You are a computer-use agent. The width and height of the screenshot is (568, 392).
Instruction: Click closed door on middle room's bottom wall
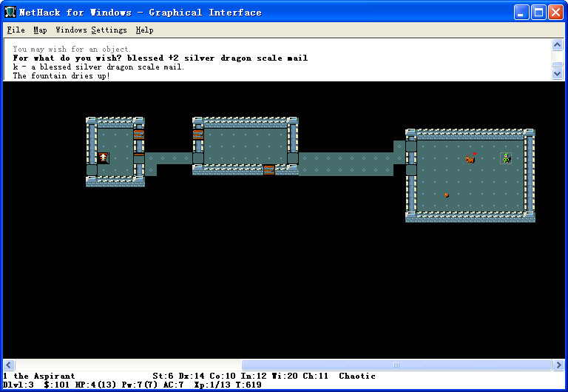269,169
